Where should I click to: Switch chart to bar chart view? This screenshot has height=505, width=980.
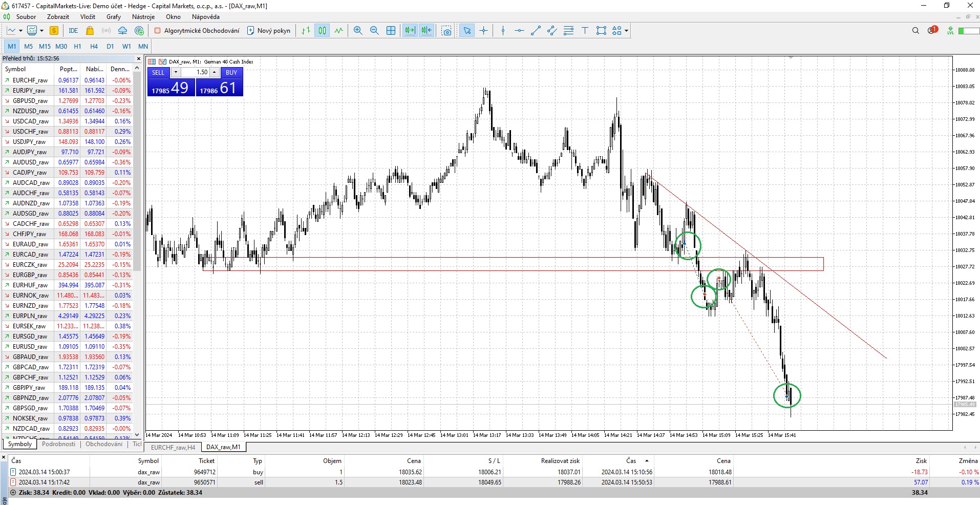click(x=306, y=31)
